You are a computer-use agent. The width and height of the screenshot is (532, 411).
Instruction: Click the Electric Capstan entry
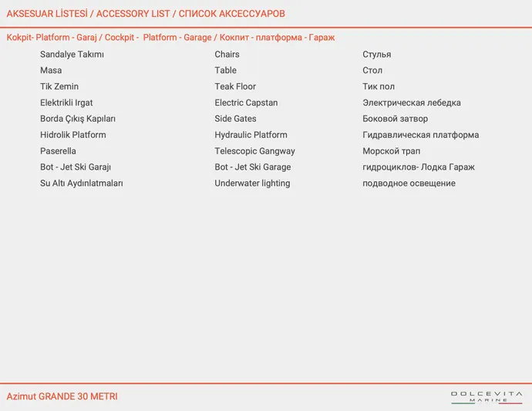[x=246, y=103]
